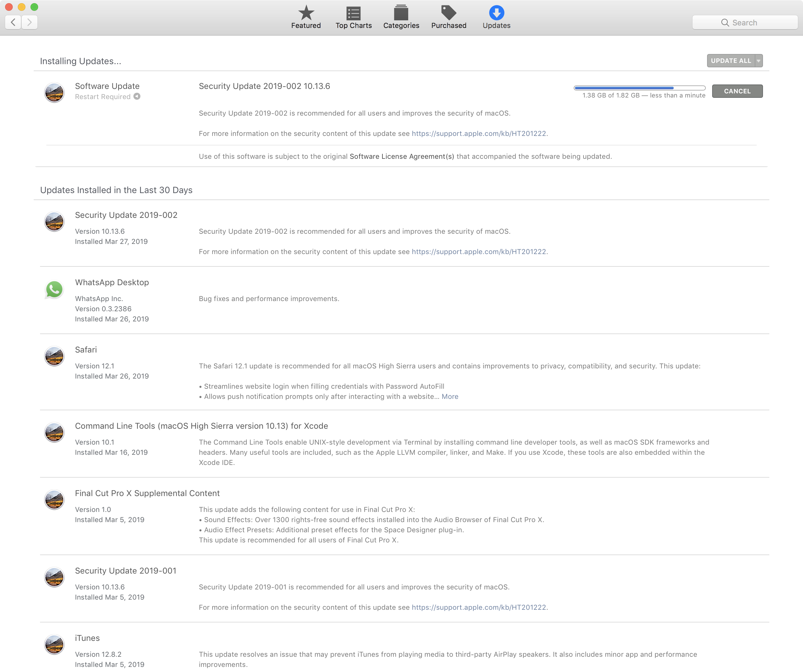Click the Command Line Tools icon
The height and width of the screenshot is (672, 803).
pyautogui.click(x=54, y=432)
